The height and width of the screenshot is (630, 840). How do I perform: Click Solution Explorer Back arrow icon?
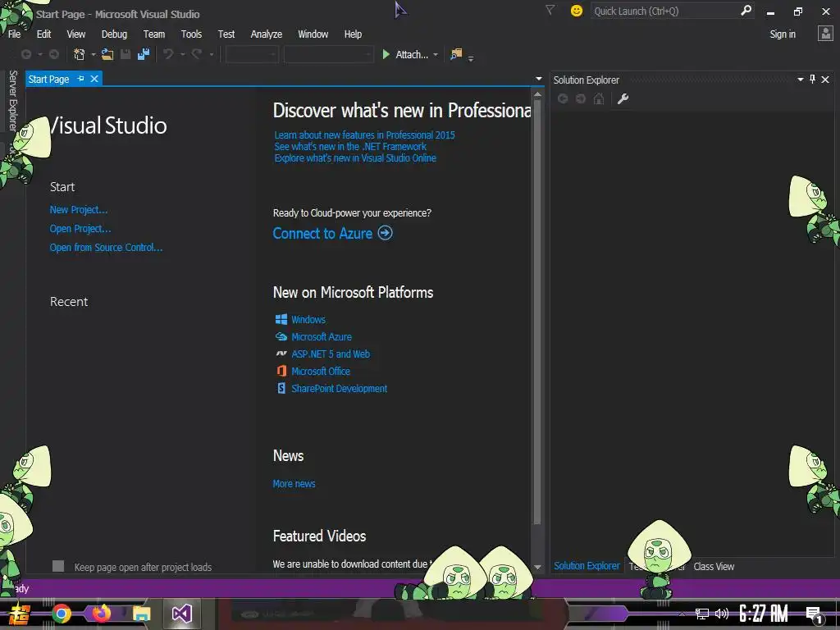(x=563, y=98)
